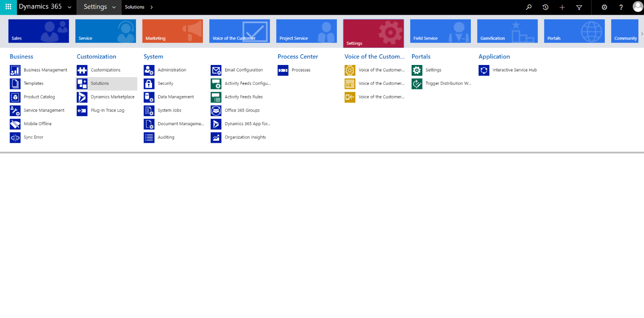Open System Jobs icon
Viewport: 644px width, 318px height.
click(149, 111)
